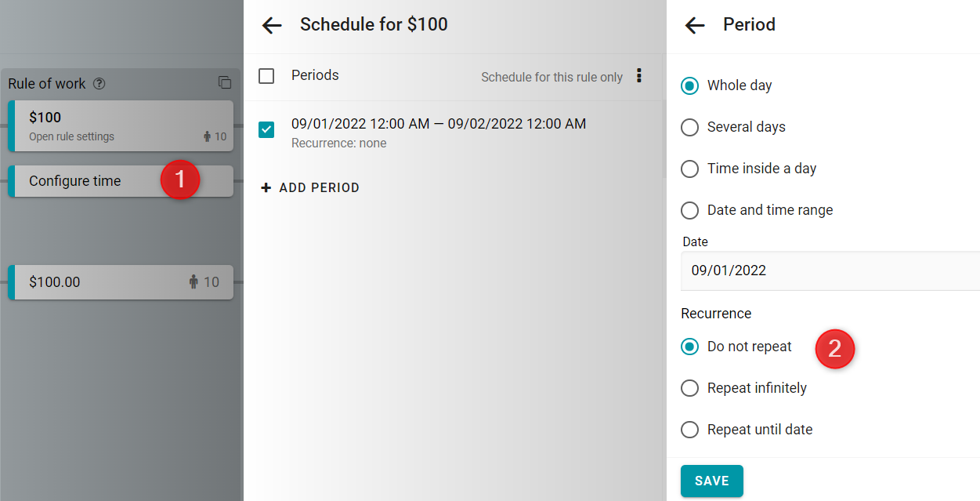Click the back arrow in the Period panel
This screenshot has height=501, width=980.
pos(695,25)
